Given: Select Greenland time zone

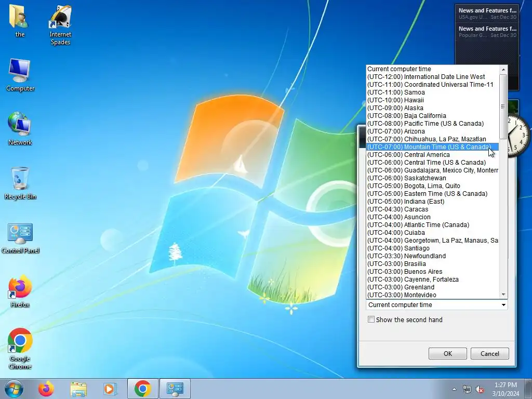Looking at the screenshot, I should point(433,287).
